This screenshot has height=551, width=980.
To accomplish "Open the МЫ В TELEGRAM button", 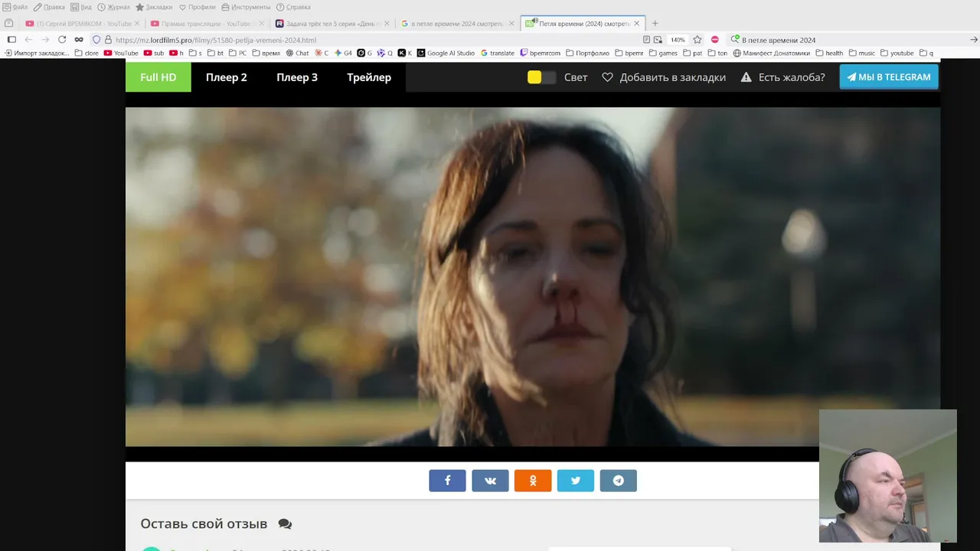I will (889, 77).
